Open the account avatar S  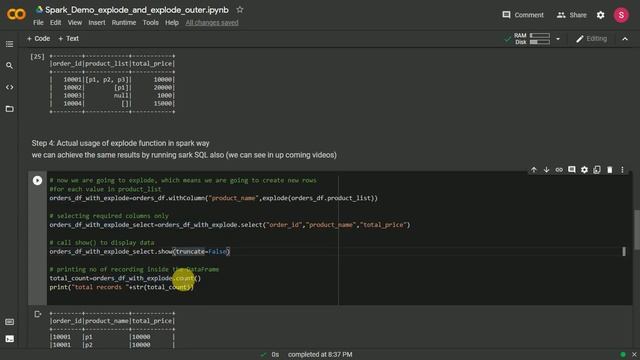pos(621,15)
